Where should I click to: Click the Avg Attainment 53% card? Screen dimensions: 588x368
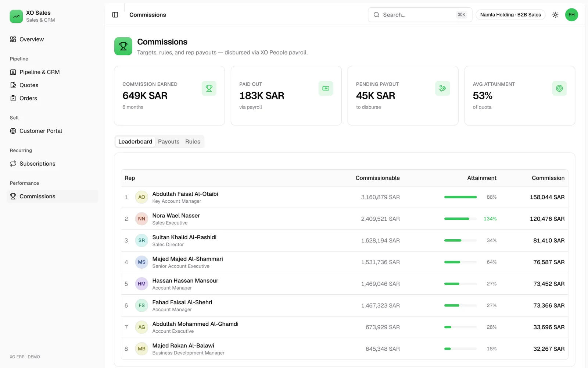[x=520, y=96]
